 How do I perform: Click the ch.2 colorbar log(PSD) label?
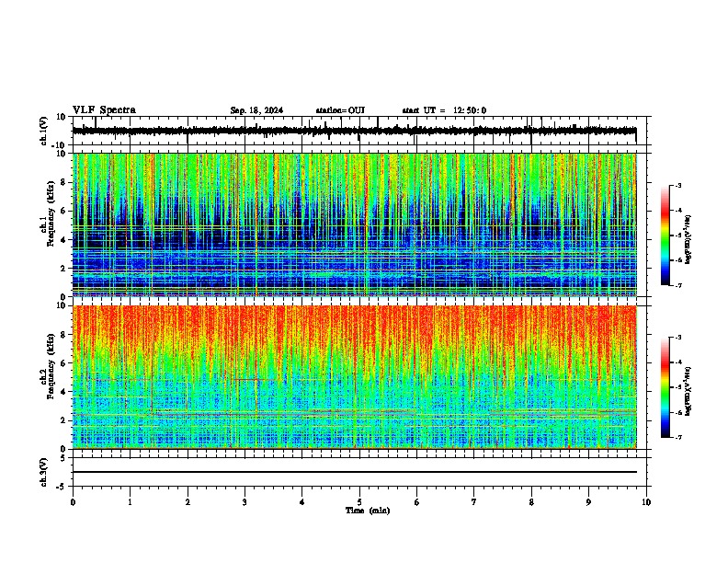(x=688, y=391)
